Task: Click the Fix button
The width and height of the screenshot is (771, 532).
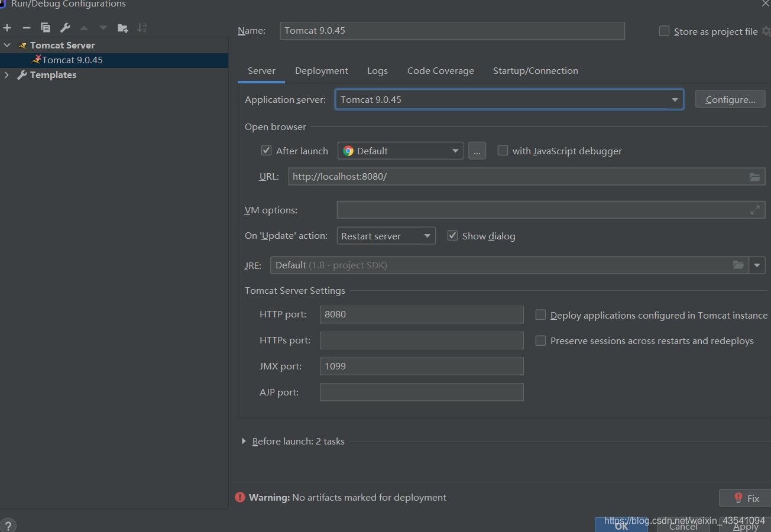Action: pyautogui.click(x=745, y=498)
